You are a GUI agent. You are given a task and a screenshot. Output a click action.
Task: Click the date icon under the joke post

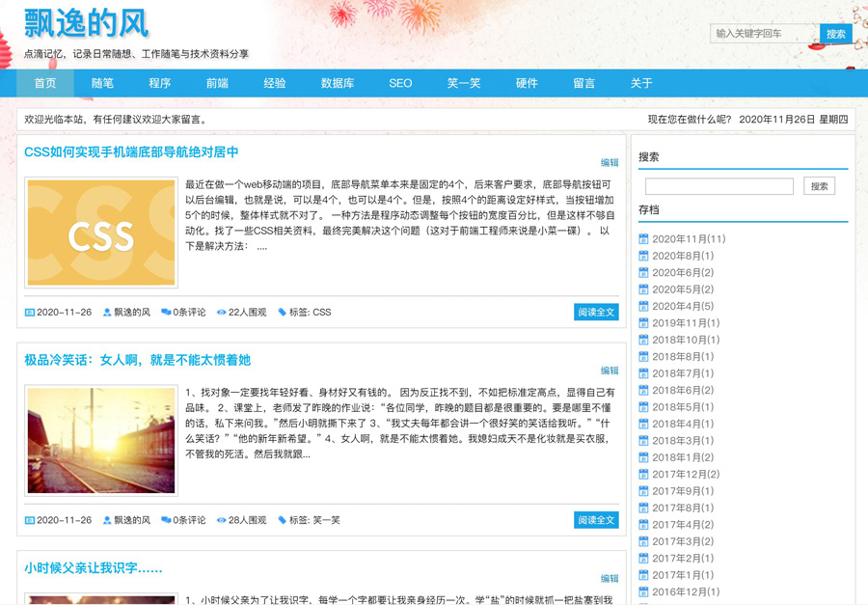[29, 520]
